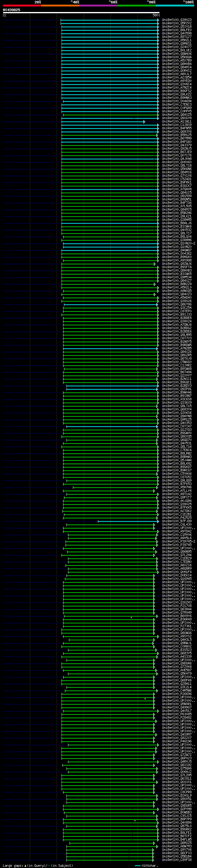Screen dimensions: 197x868
Task: Choose hit UniRef100_A5H2L1
Action: [x=177, y=40]
